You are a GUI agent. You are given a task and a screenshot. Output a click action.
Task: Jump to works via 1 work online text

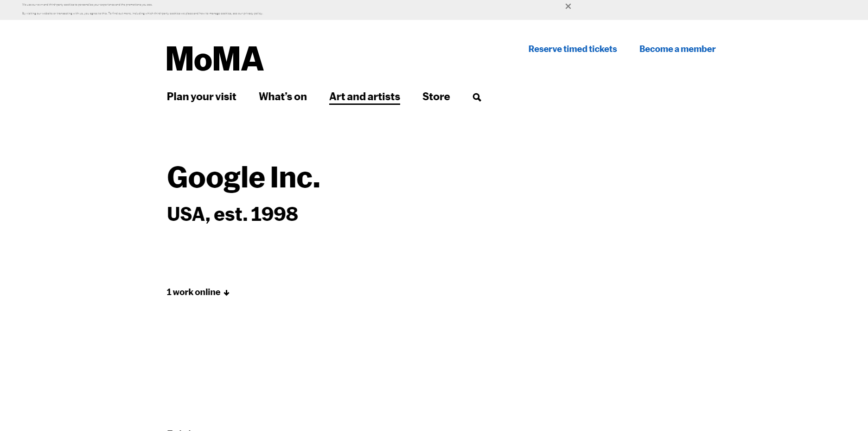tap(193, 292)
